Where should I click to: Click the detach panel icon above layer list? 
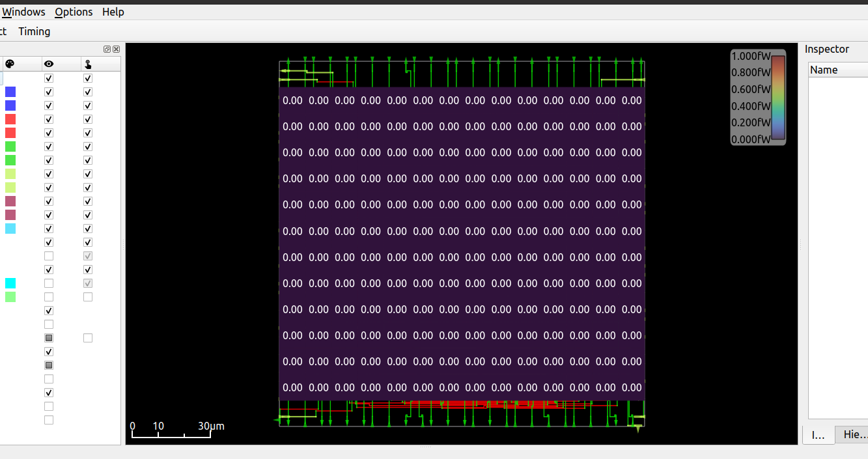pyautogui.click(x=106, y=49)
